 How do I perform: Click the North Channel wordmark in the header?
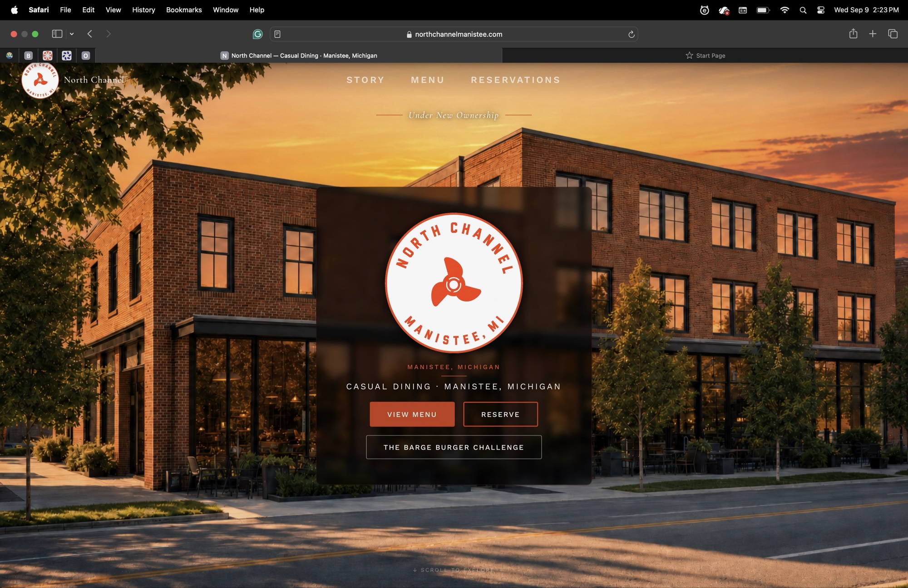[94, 80]
